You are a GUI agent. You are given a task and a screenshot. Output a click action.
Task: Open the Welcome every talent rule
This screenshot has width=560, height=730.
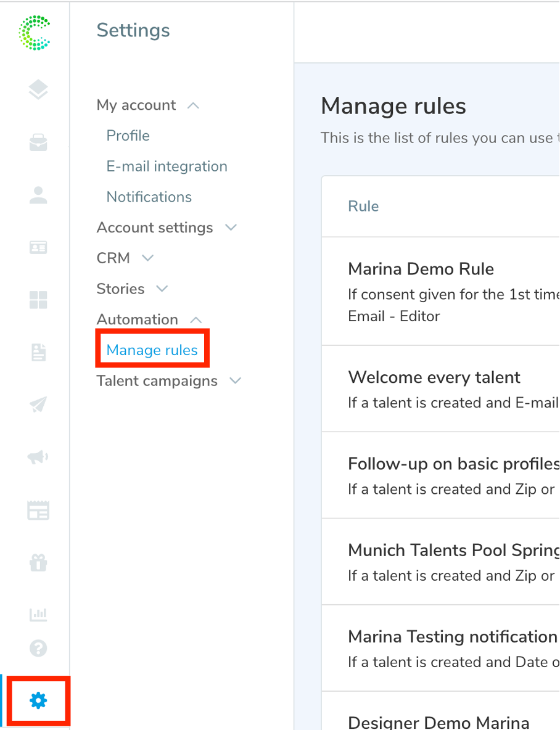coord(434,377)
